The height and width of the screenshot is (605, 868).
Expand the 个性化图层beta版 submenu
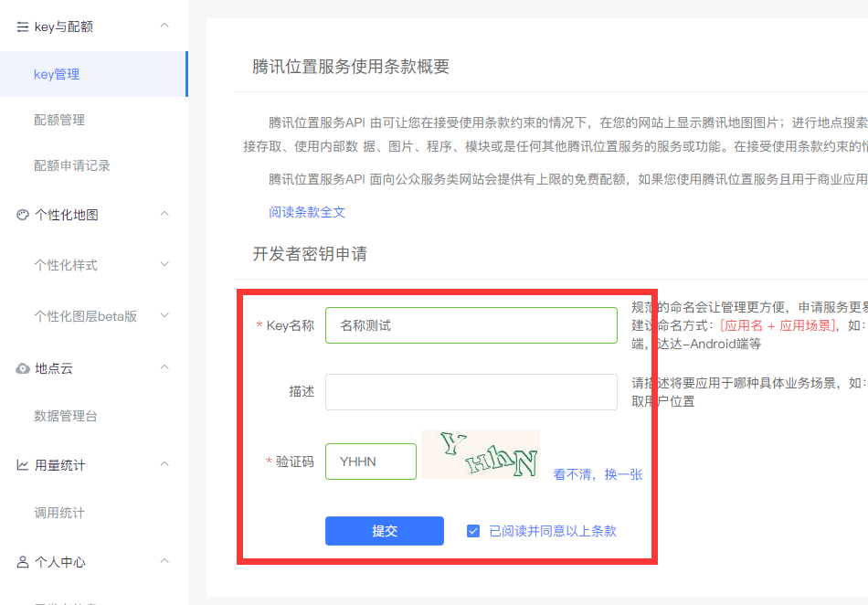pos(164,315)
